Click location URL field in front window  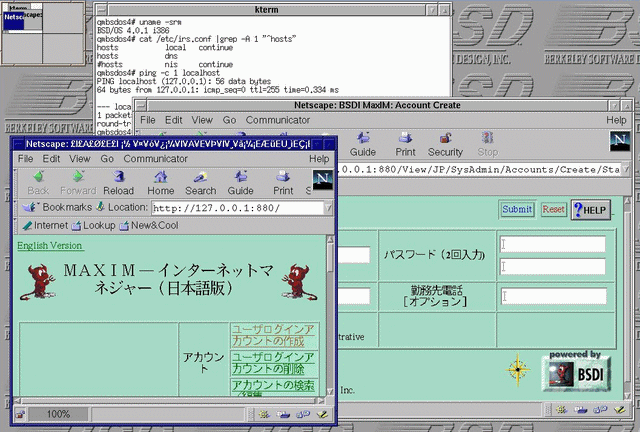point(238,208)
